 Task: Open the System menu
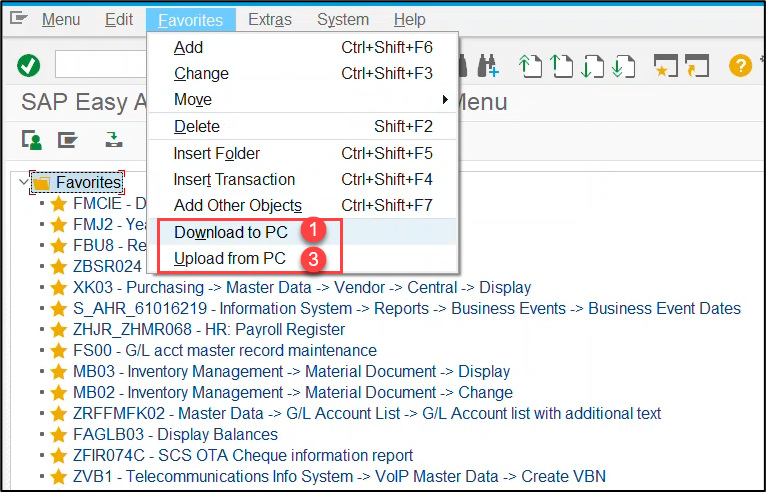tap(343, 20)
